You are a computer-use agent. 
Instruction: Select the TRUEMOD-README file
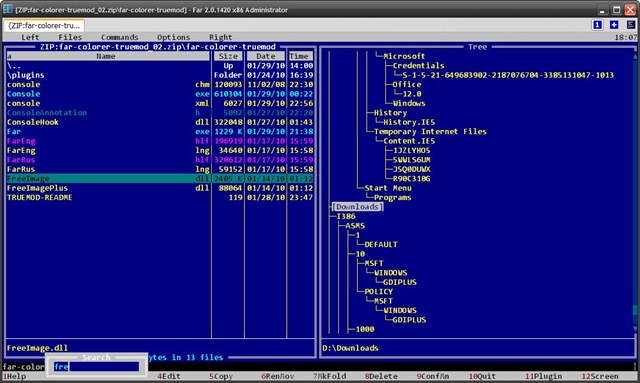pos(160,197)
